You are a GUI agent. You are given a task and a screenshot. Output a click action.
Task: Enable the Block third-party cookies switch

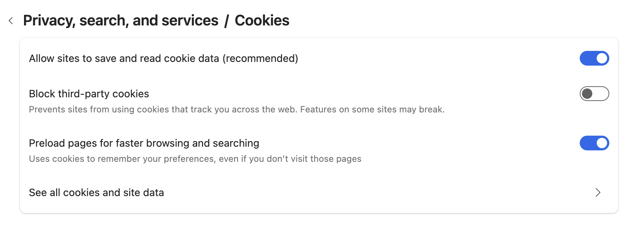click(594, 94)
